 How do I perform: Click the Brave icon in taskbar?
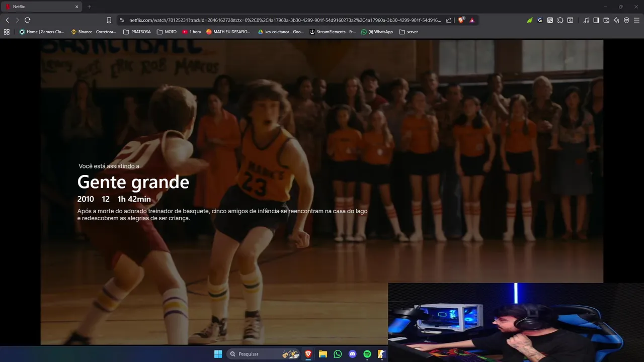(x=308, y=354)
